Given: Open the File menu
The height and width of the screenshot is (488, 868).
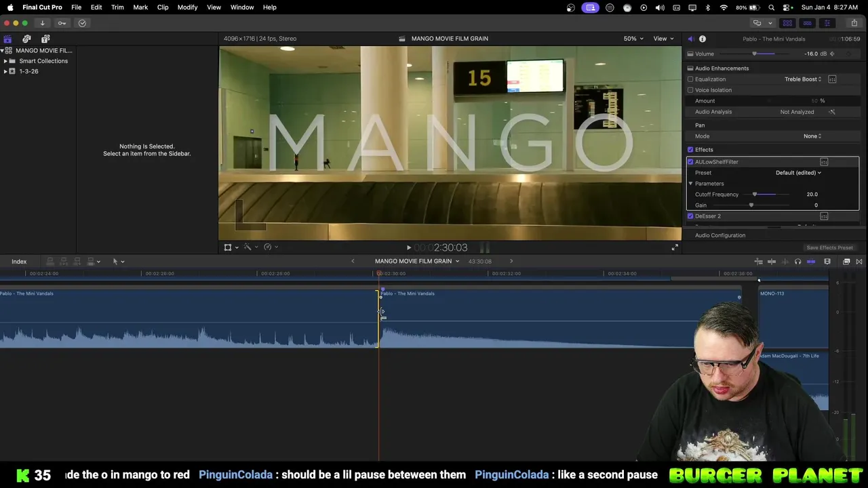Looking at the screenshot, I should (x=76, y=7).
